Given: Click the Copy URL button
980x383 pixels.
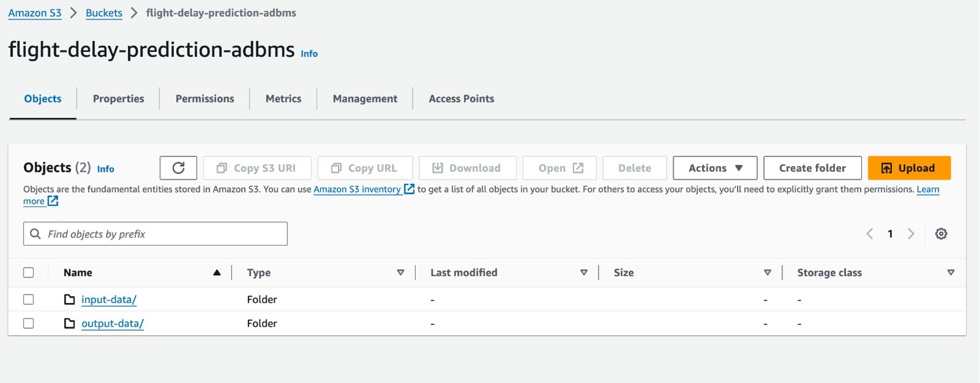Looking at the screenshot, I should pos(365,168).
